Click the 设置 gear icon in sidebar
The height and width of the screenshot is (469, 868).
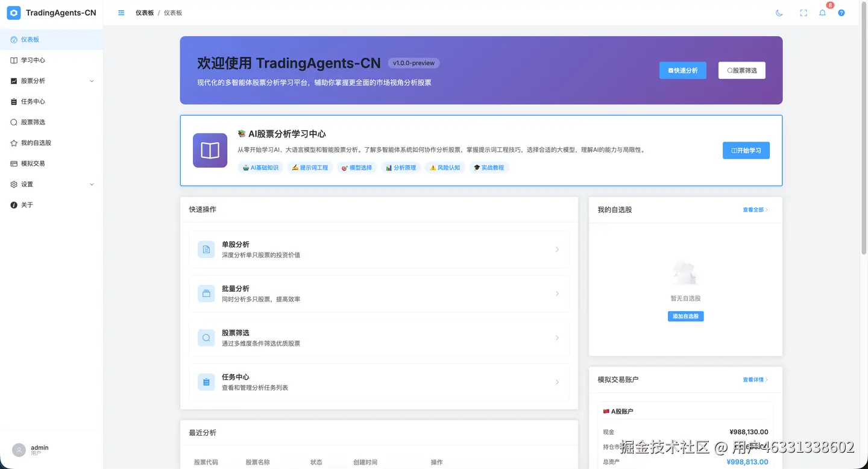tap(14, 184)
